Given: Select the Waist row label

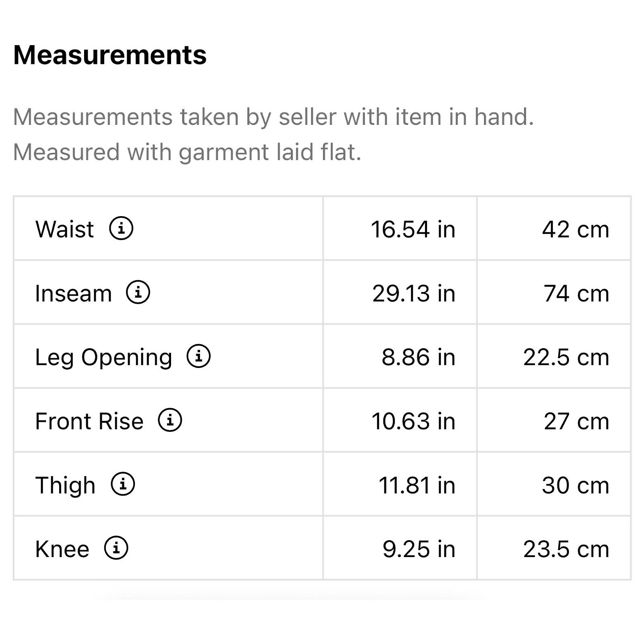Looking at the screenshot, I should pyautogui.click(x=64, y=229).
